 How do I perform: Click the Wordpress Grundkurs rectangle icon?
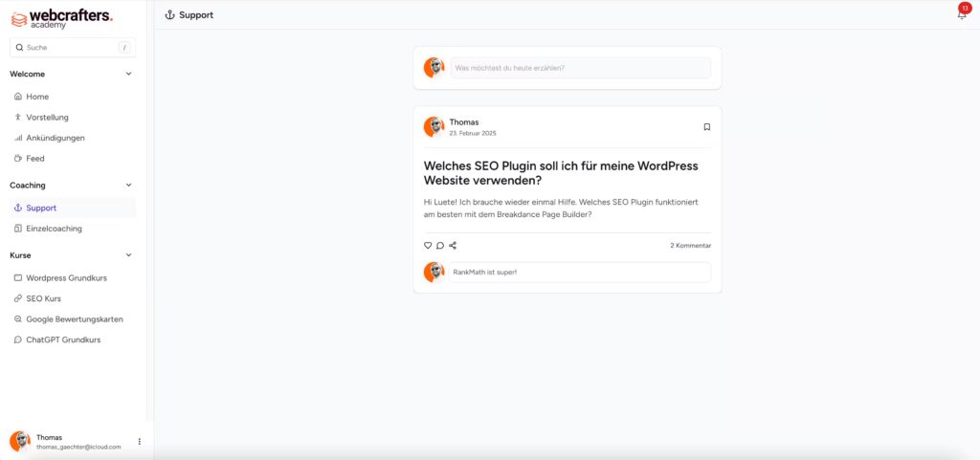(x=17, y=277)
